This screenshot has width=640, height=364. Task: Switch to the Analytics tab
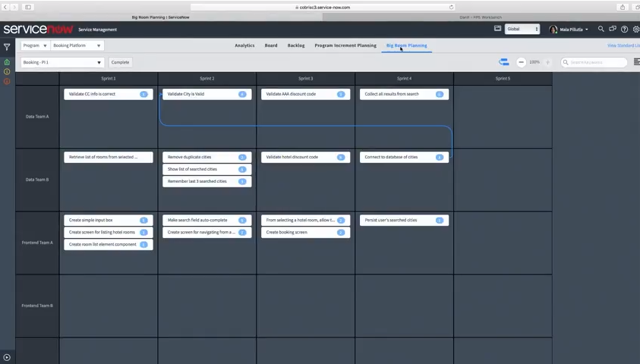coord(244,45)
